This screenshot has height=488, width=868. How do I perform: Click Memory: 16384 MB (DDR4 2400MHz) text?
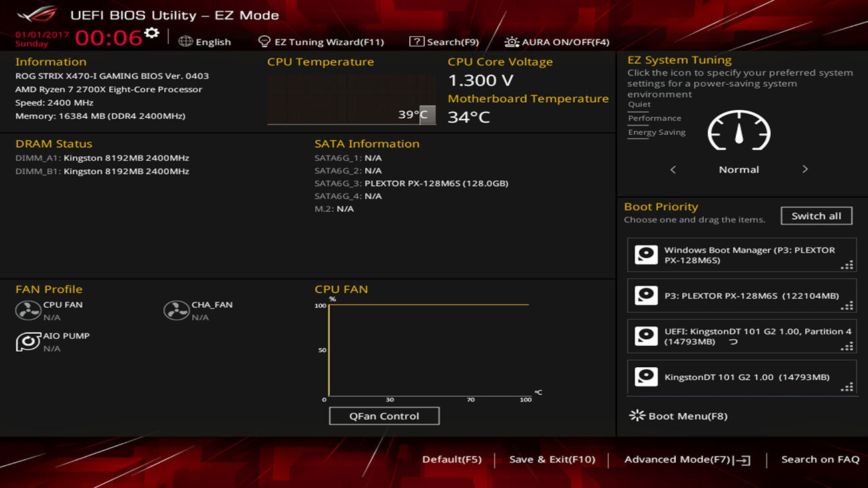click(x=100, y=116)
